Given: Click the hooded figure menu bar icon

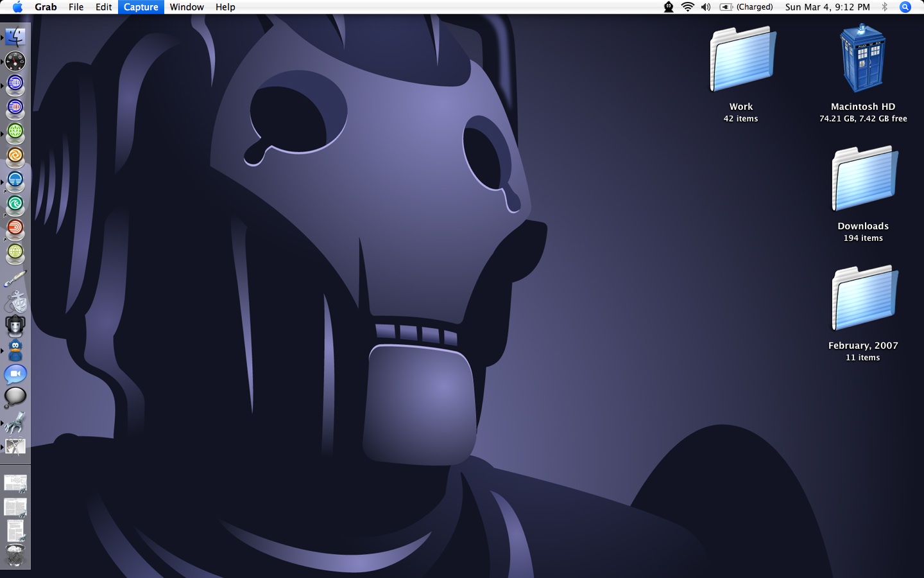Looking at the screenshot, I should 669,7.
